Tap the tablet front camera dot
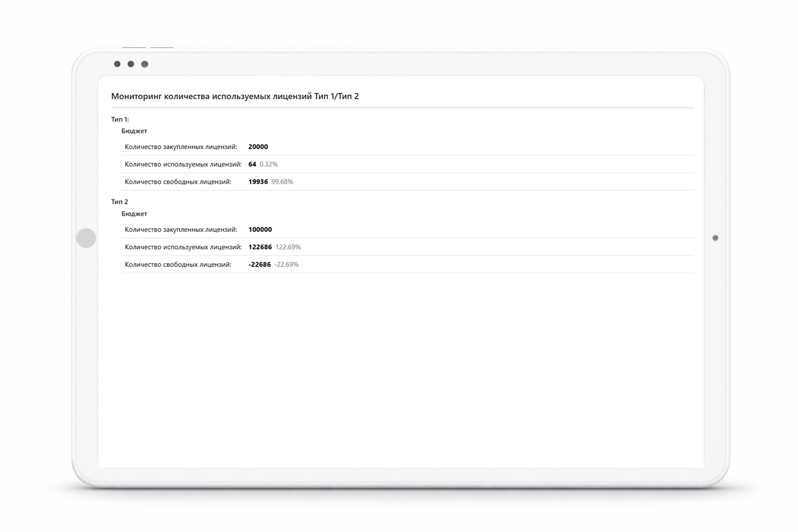The width and height of the screenshot is (798, 532). click(715, 238)
